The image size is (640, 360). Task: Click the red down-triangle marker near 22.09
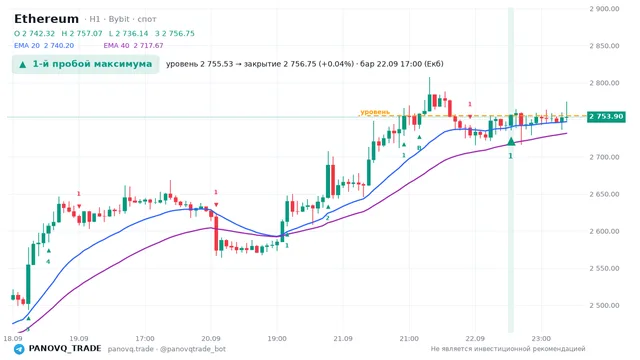tap(470, 117)
